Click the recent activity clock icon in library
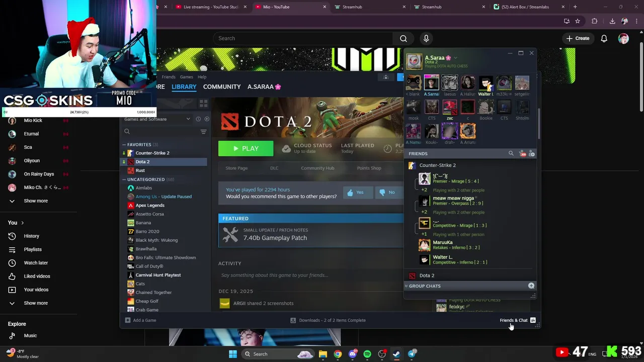The image size is (644, 362). point(198,119)
